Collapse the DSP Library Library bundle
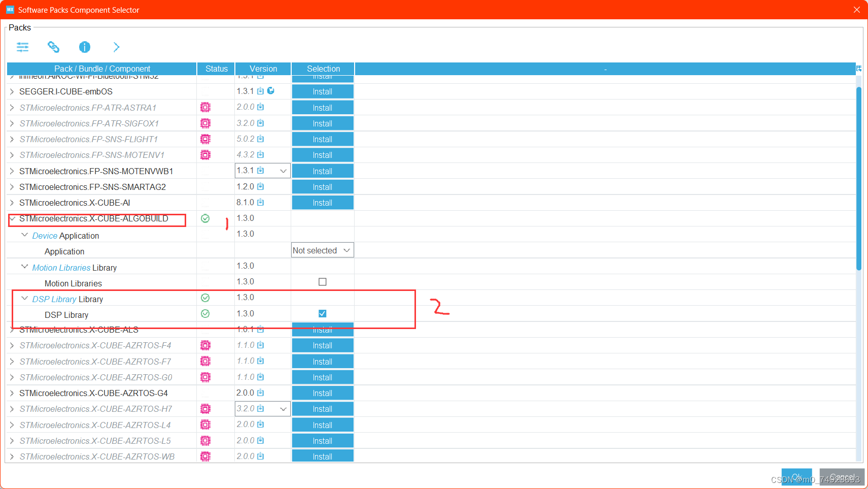 coord(24,299)
